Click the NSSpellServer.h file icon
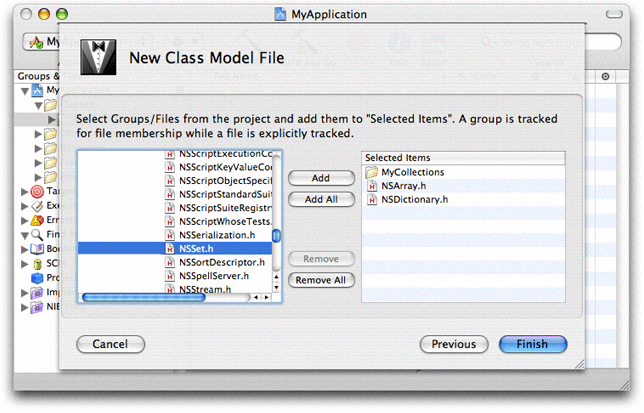The height and width of the screenshot is (413, 644). click(x=170, y=276)
